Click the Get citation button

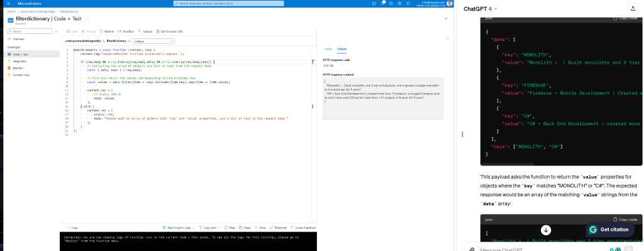(x=611, y=230)
